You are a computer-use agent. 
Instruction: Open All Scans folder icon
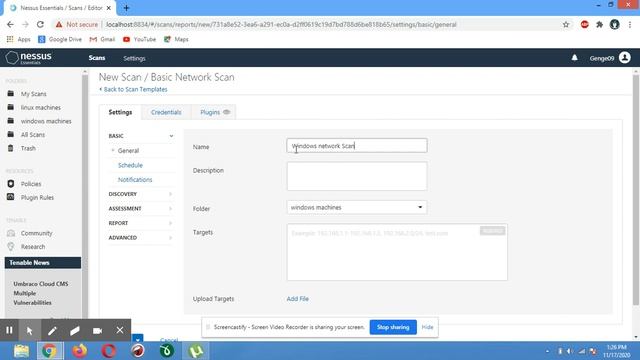11,134
